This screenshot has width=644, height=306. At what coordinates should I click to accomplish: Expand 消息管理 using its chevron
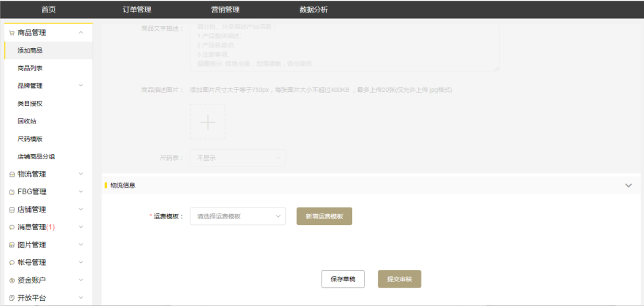81,227
